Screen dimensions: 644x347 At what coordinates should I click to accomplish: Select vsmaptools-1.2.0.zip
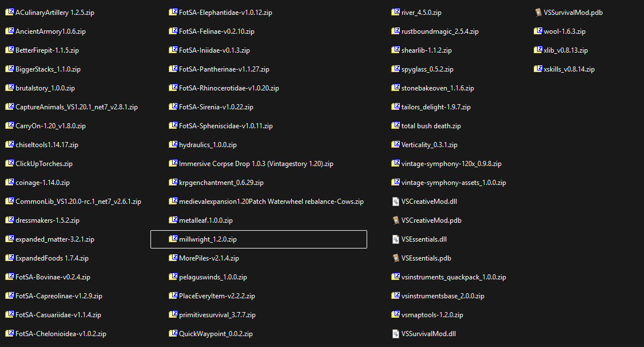(x=432, y=315)
